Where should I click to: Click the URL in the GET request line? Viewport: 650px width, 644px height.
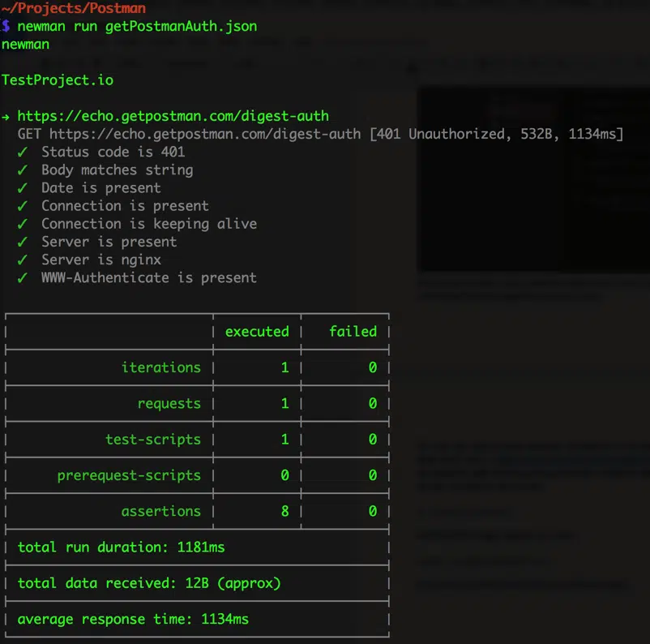tap(204, 134)
